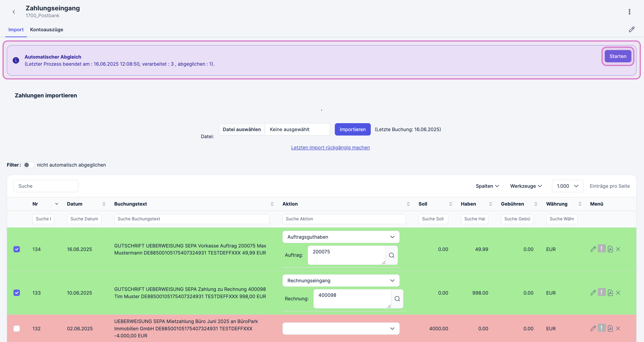Uncheck the checkbox for entry 134
This screenshot has width=644, height=342.
[17, 249]
